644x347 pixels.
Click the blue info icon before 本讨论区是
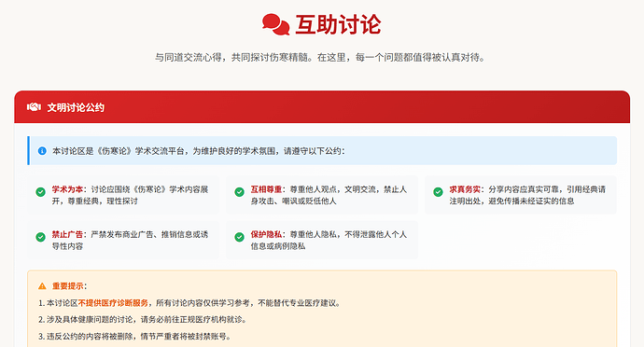click(42, 151)
